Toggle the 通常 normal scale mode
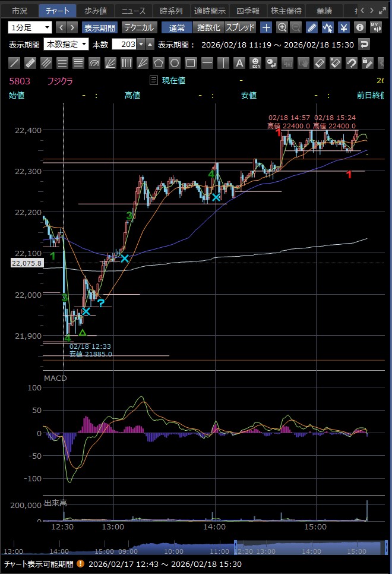The width and height of the screenshot is (392, 574). point(176,27)
